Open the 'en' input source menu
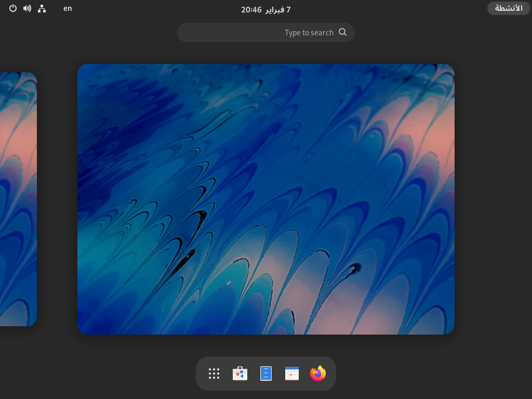Image resolution: width=532 pixels, height=399 pixels. [68, 8]
